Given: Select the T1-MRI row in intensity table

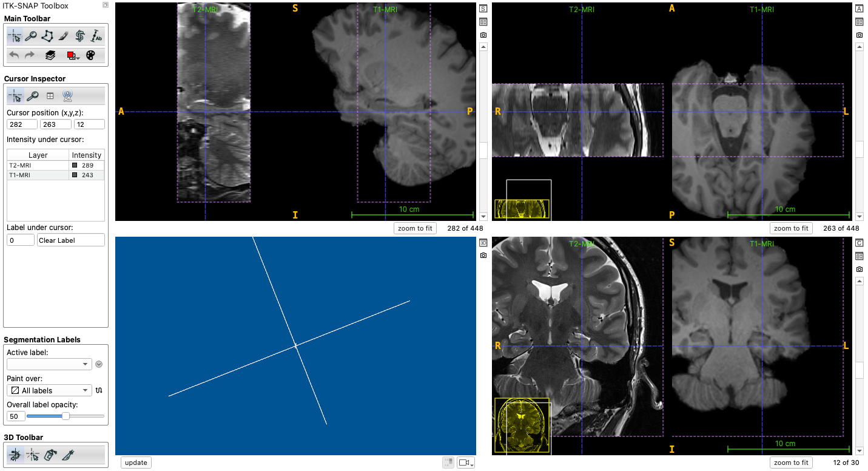Looking at the screenshot, I should 55,175.
